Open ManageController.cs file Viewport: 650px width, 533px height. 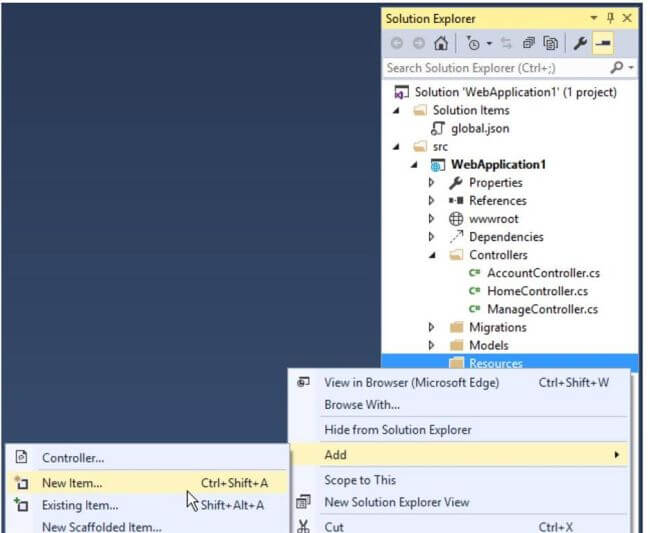[542, 309]
